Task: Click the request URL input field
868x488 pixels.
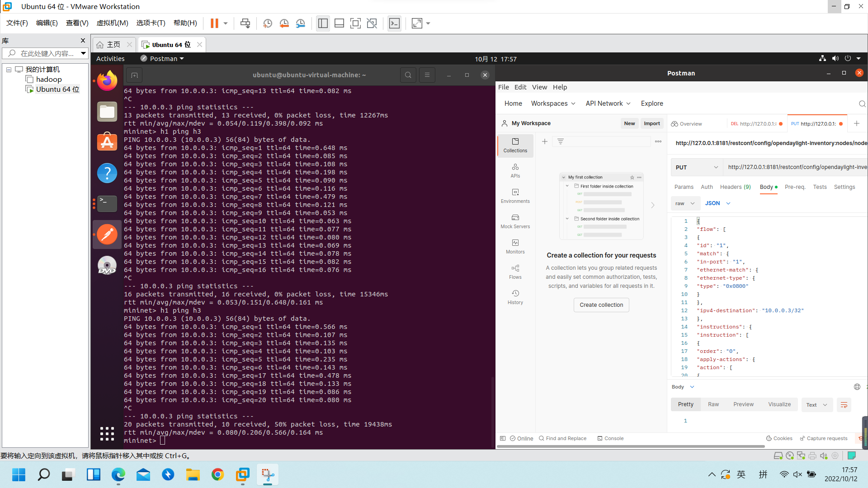Action: pos(796,167)
